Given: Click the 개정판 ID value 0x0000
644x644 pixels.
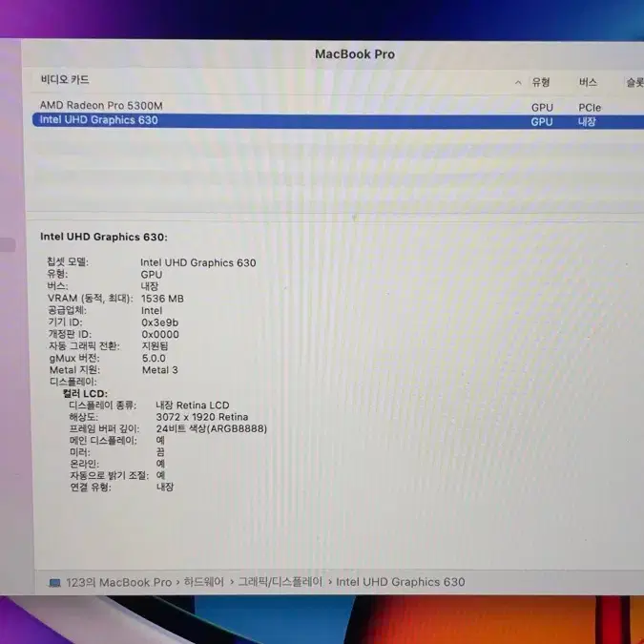Looking at the screenshot, I should (x=160, y=334).
